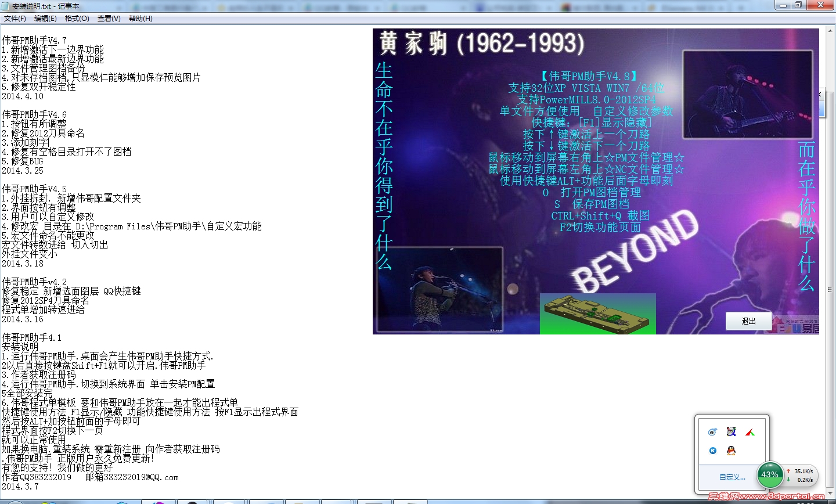Image resolution: width=836 pixels, height=504 pixels.
Task: Click the line 5.修复BUG
Action: [x=23, y=161]
